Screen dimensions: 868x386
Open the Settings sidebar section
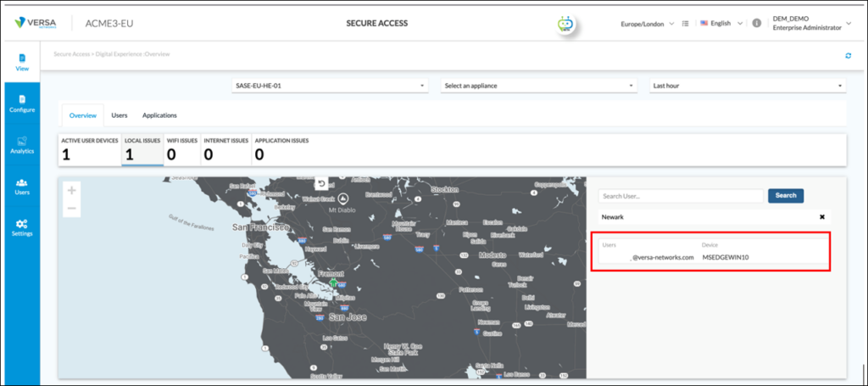(22, 227)
